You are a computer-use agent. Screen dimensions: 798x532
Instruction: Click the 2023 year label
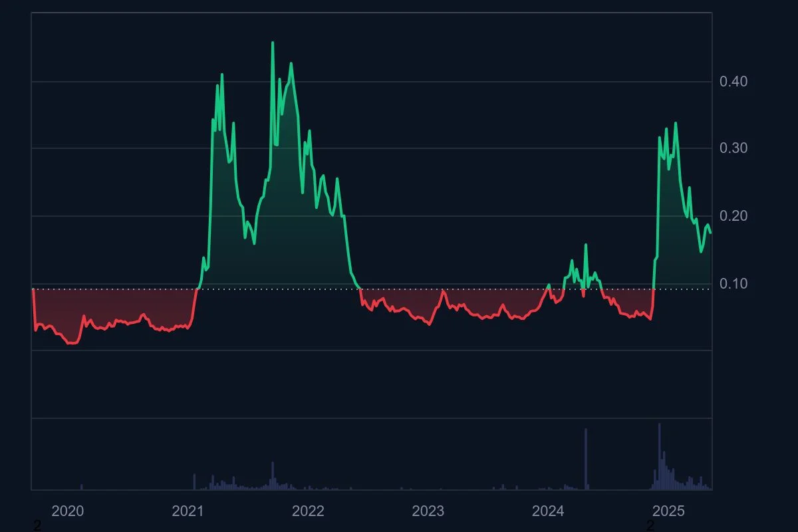tap(428, 511)
